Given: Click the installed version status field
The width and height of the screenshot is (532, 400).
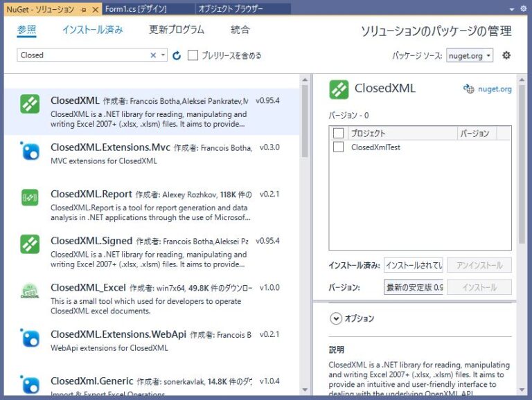Looking at the screenshot, I should pyautogui.click(x=414, y=265).
